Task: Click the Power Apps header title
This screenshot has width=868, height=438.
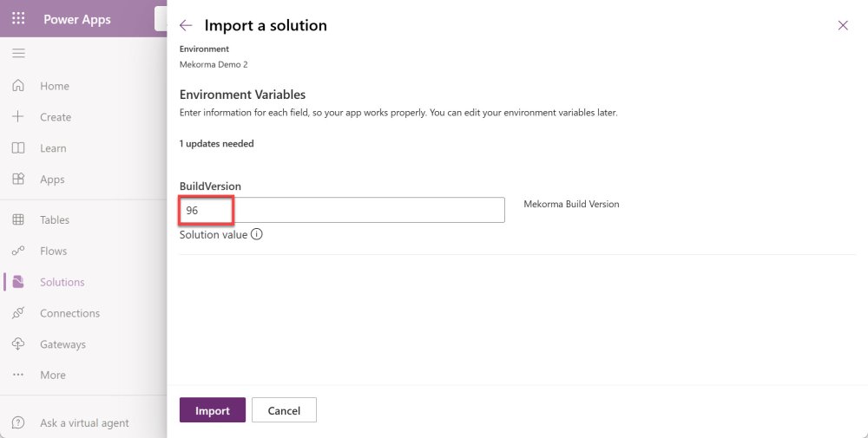Action: click(77, 19)
